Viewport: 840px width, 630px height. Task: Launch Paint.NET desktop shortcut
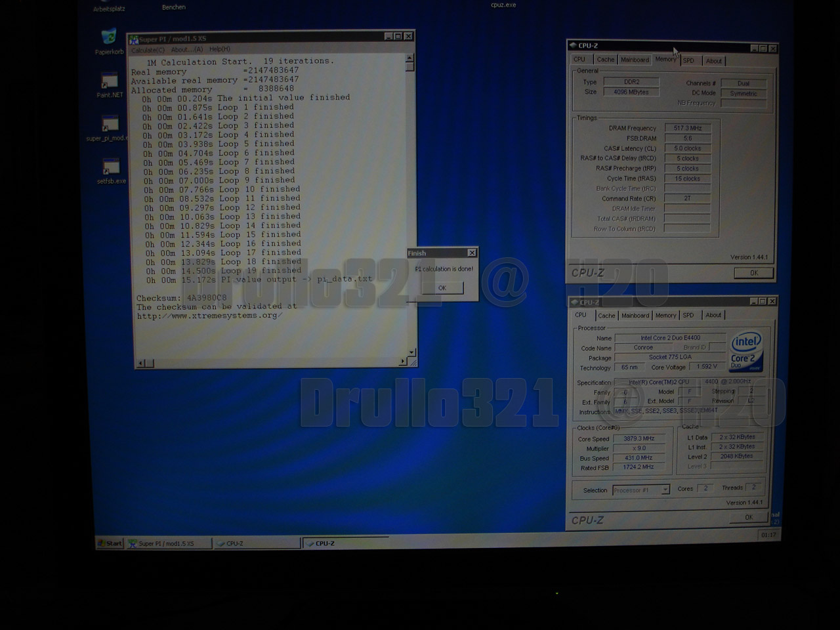110,85
